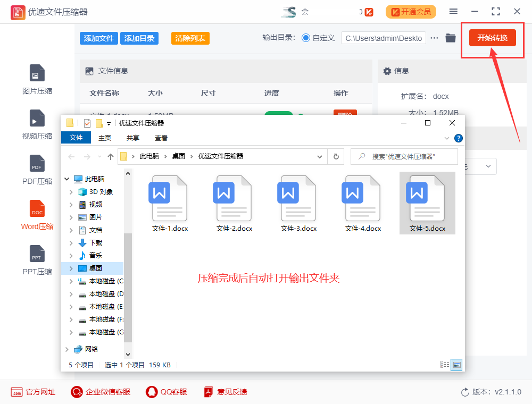The height and width of the screenshot is (404, 532).
Task: Select 文件-3.docx in Explorer window
Action: [298, 204]
